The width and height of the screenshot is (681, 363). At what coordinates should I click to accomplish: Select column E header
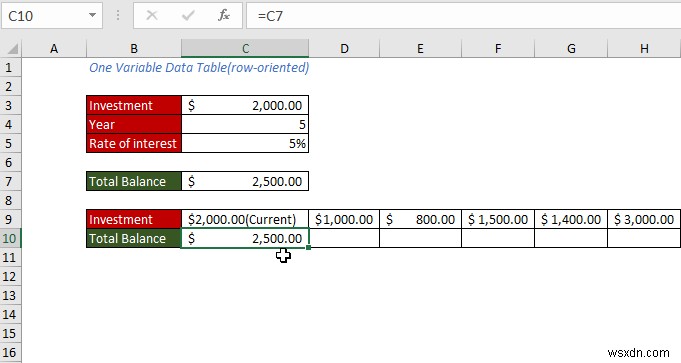pos(420,49)
